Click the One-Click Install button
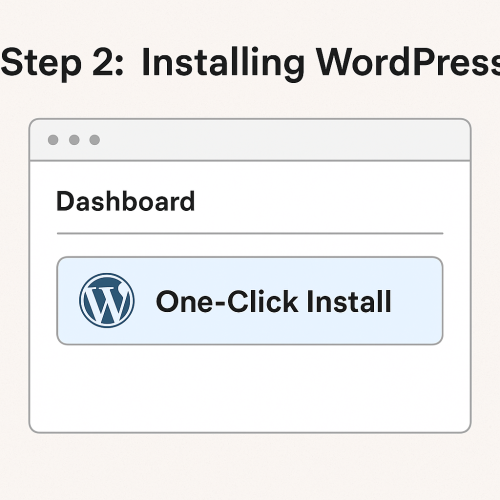This screenshot has height=500, width=500. (x=250, y=301)
